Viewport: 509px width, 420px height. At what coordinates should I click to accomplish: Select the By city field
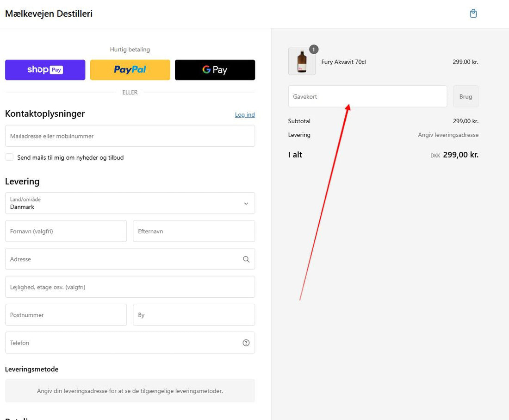[x=193, y=315]
